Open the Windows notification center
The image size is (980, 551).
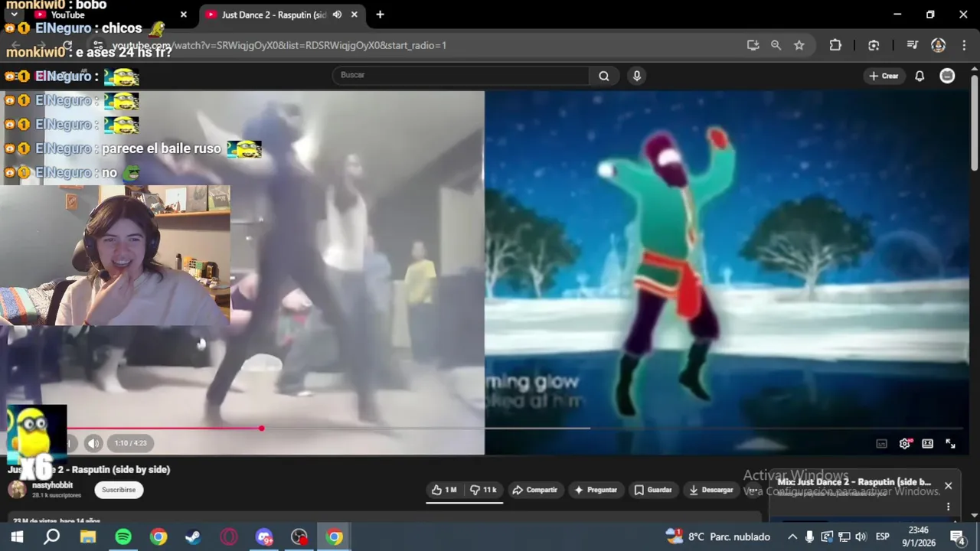[957, 536]
